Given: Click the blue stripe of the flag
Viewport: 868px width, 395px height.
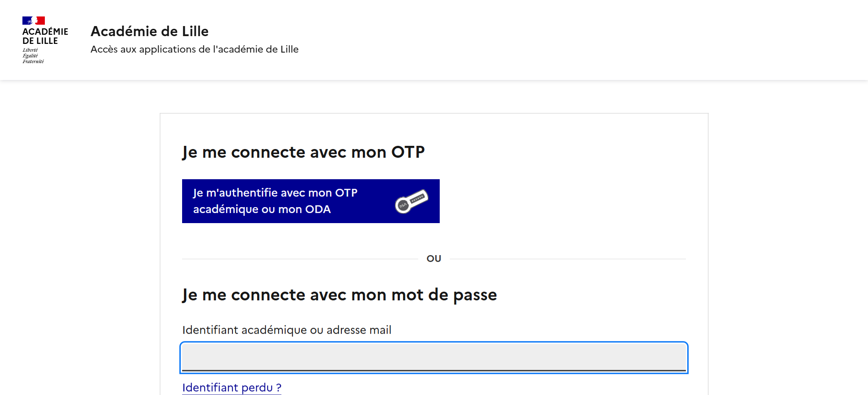Looking at the screenshot, I should click(26, 21).
